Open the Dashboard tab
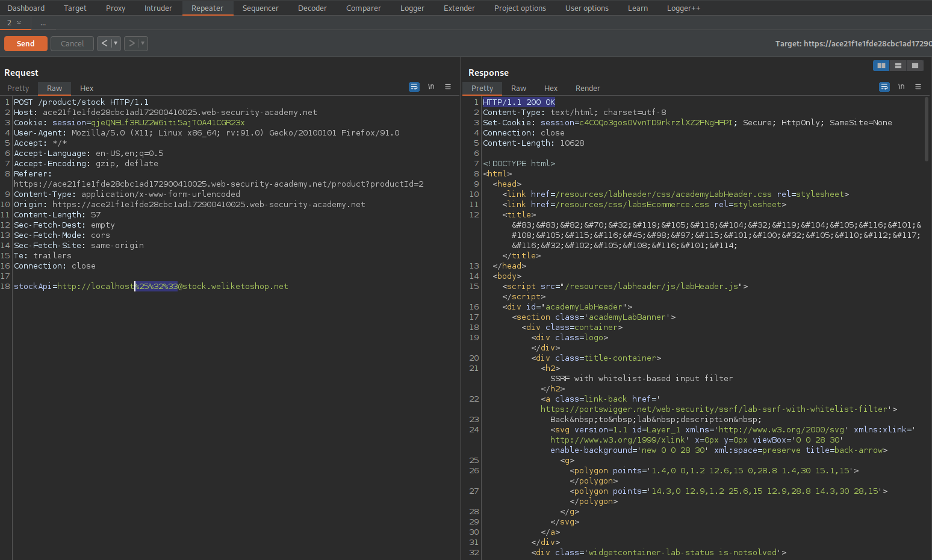Screen dimensions: 932x560 click(x=26, y=8)
